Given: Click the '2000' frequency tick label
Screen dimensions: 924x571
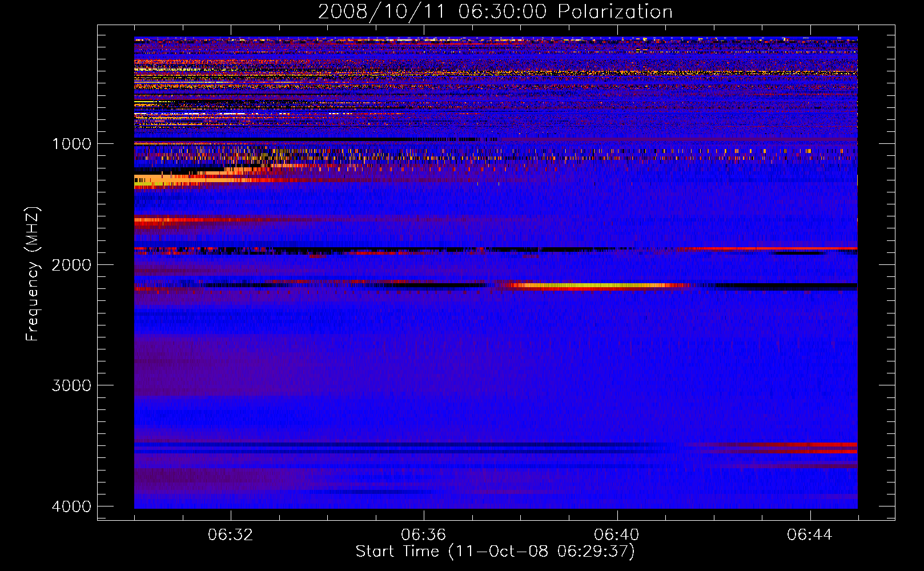Looking at the screenshot, I should coord(71,264).
